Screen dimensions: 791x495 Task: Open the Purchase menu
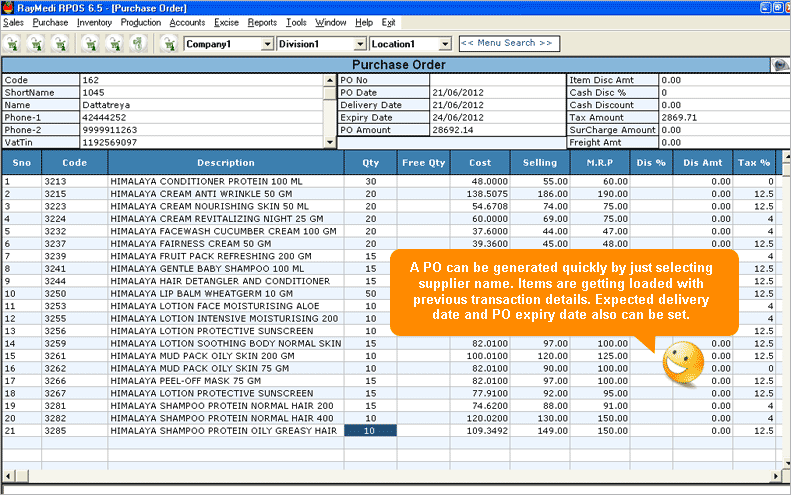pyautogui.click(x=50, y=22)
